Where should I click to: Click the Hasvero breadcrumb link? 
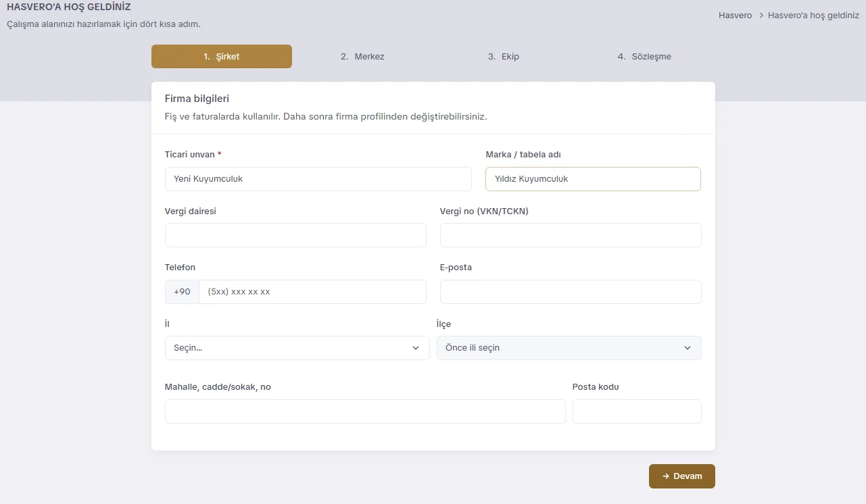click(736, 15)
